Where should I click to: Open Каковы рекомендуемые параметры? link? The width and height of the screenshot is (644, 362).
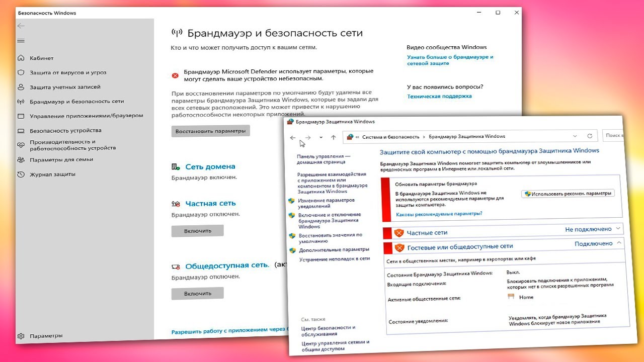[439, 214]
